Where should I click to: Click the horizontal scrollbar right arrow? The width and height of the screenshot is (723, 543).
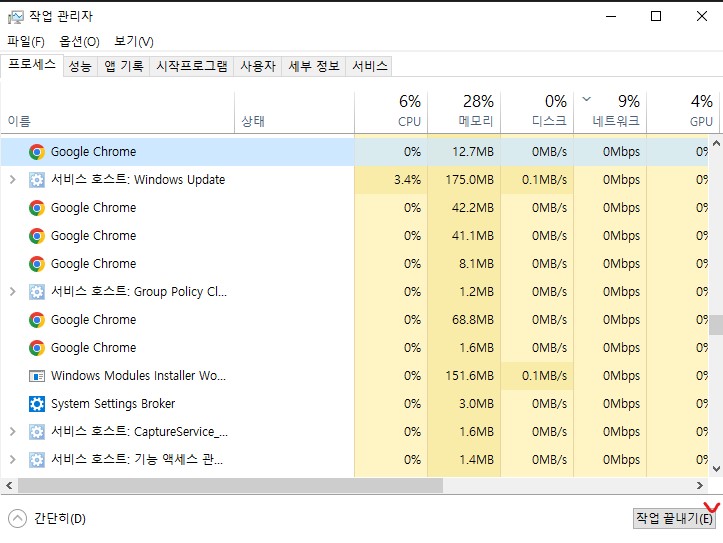click(x=699, y=485)
